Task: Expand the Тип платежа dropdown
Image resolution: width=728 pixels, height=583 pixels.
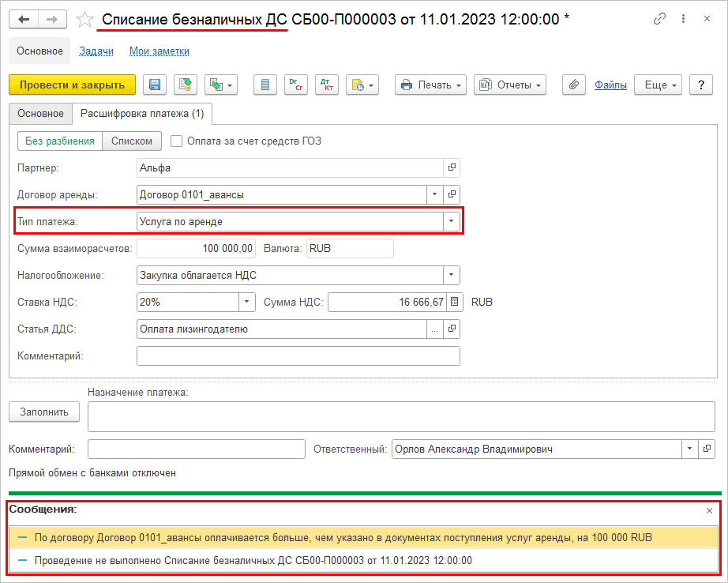Action: point(452,222)
